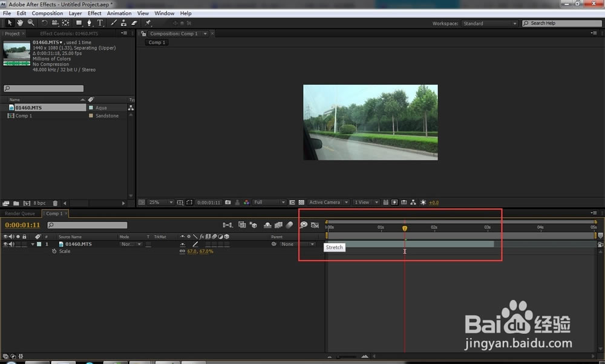Mute audio for the 01460.MTS layer
Viewport: 605px width, 364px height.
click(11, 244)
